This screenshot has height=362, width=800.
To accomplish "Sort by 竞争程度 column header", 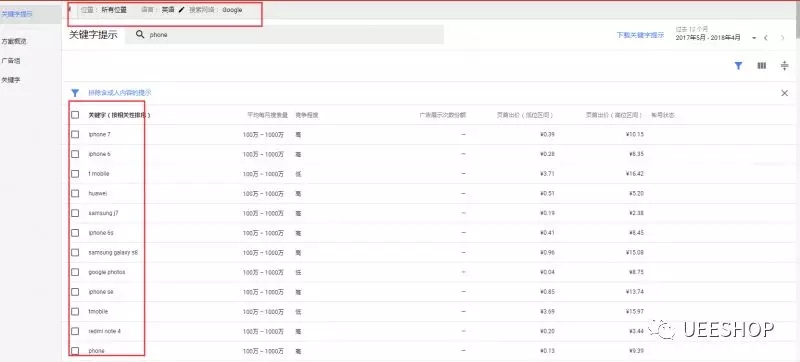I will [306, 115].
